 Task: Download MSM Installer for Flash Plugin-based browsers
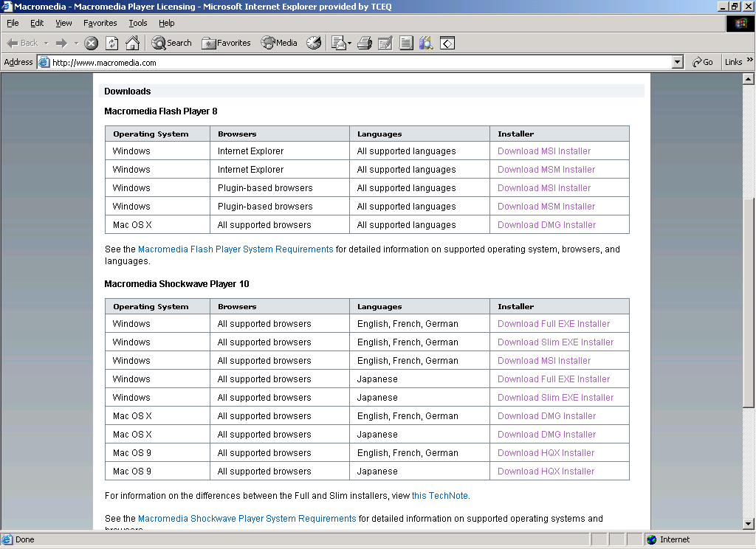click(x=546, y=207)
